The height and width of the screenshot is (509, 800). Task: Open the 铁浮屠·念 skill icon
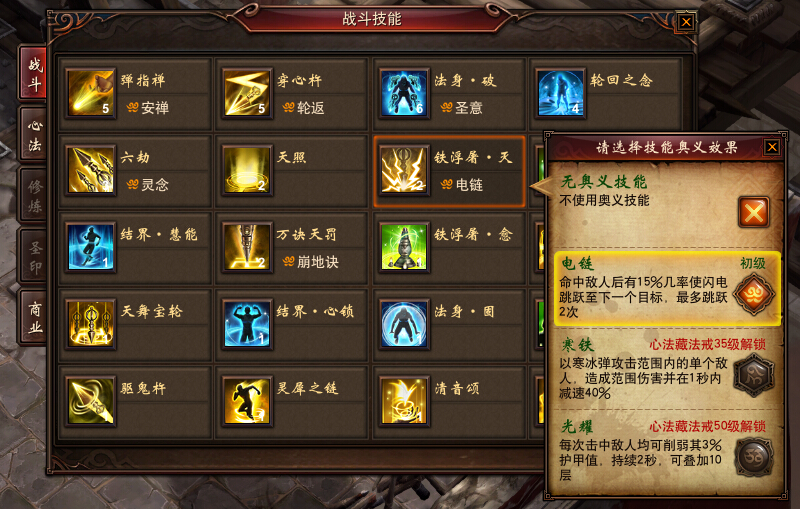[x=404, y=247]
